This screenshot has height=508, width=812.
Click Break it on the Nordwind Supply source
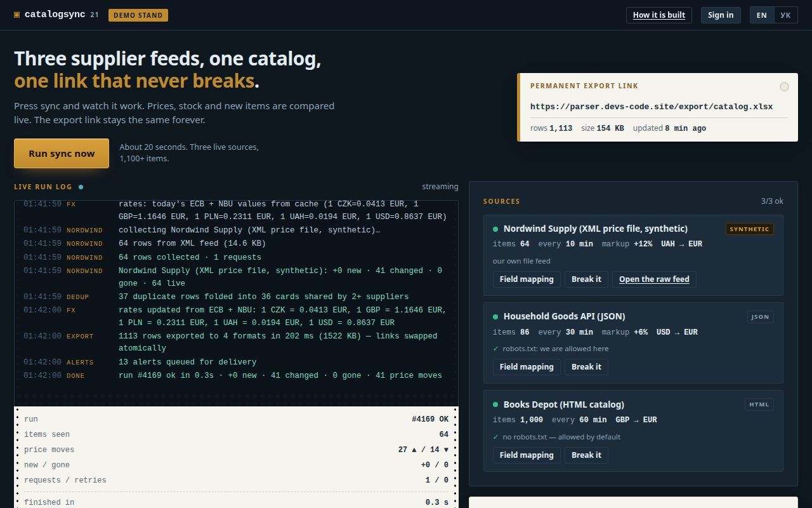click(586, 279)
